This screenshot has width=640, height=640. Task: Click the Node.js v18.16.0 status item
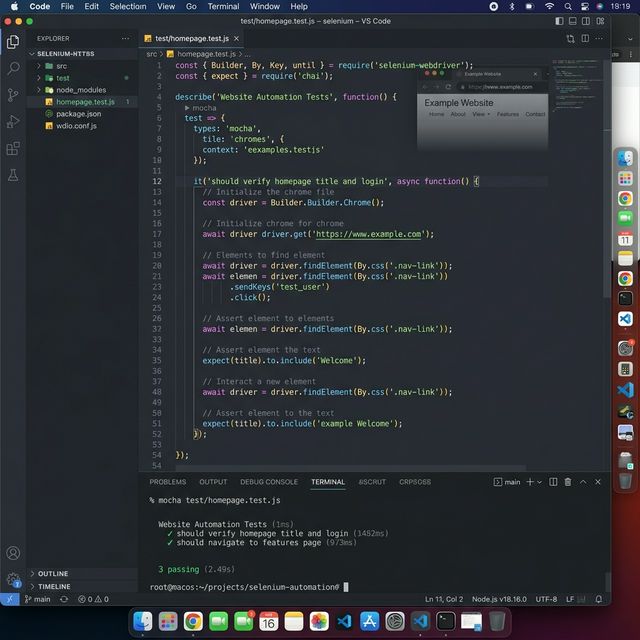(499, 599)
